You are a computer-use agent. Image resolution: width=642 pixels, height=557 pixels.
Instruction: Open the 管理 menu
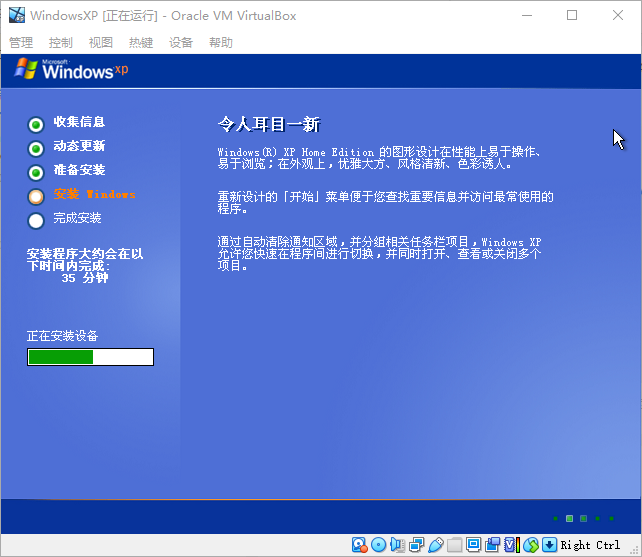(x=21, y=42)
